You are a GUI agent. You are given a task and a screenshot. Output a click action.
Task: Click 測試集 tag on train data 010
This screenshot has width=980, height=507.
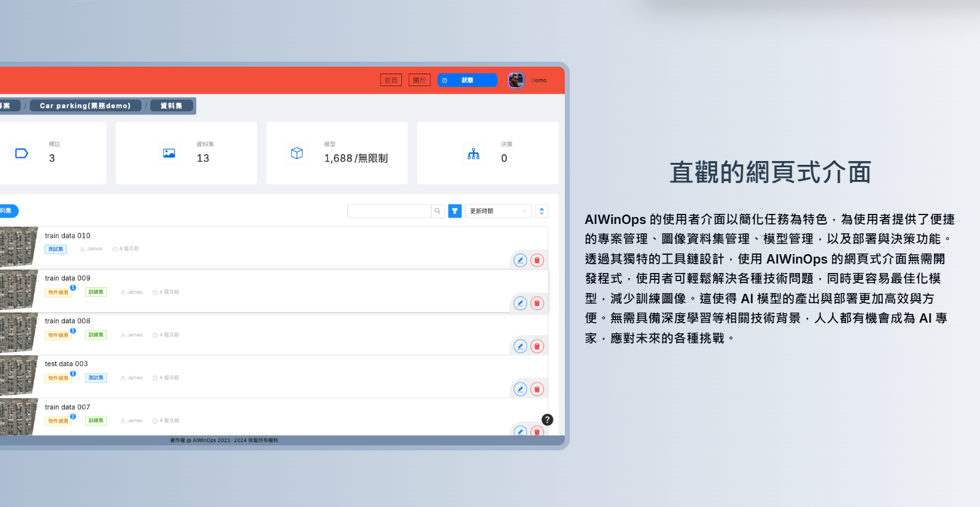tap(56, 249)
